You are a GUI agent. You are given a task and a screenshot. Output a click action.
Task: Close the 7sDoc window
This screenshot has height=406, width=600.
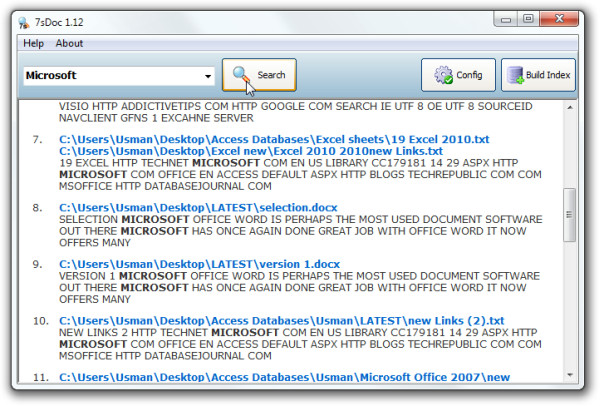pyautogui.click(x=559, y=19)
